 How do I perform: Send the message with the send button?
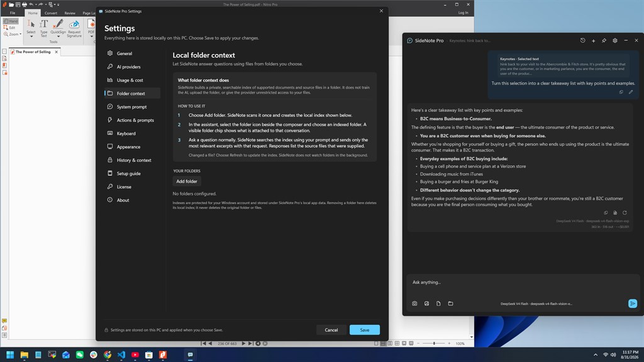[632, 304]
